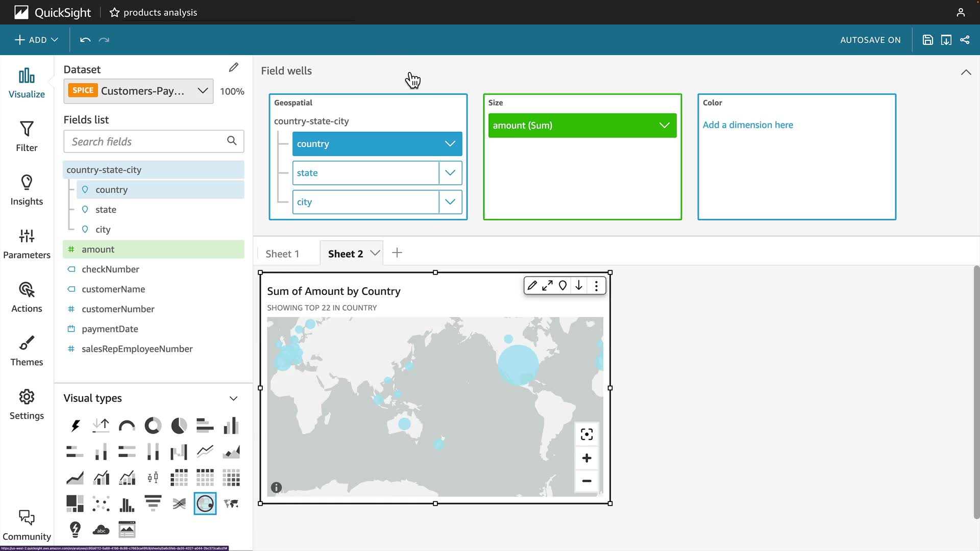Expand the amount (Sum) field menu
The width and height of the screenshot is (980, 551).
pos(664,126)
